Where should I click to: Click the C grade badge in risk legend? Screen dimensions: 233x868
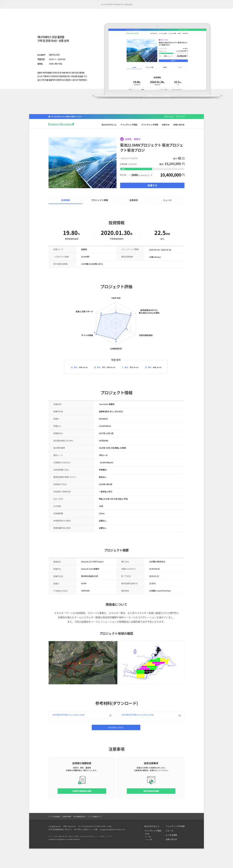coord(123,367)
